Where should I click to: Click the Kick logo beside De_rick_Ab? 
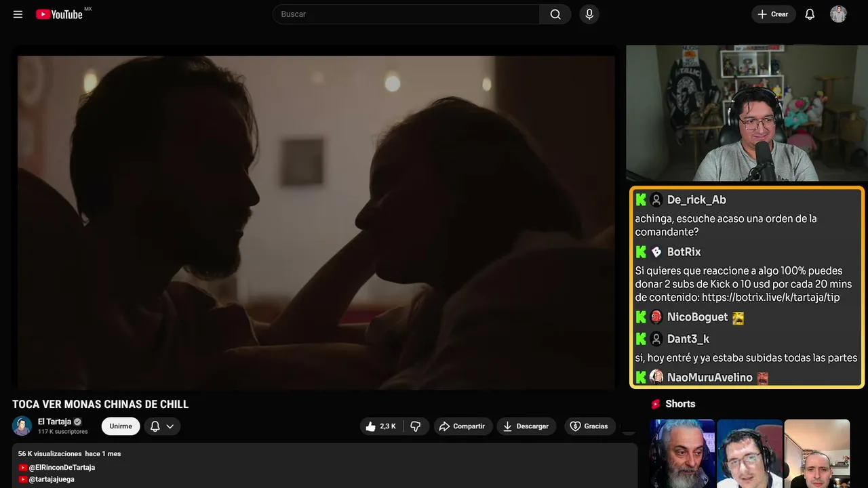coord(641,200)
